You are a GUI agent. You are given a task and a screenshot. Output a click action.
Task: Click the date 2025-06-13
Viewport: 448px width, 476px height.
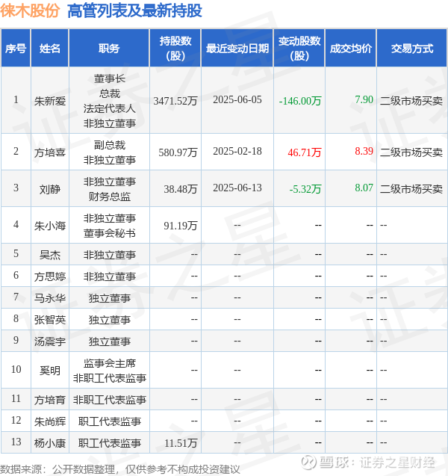(x=237, y=188)
